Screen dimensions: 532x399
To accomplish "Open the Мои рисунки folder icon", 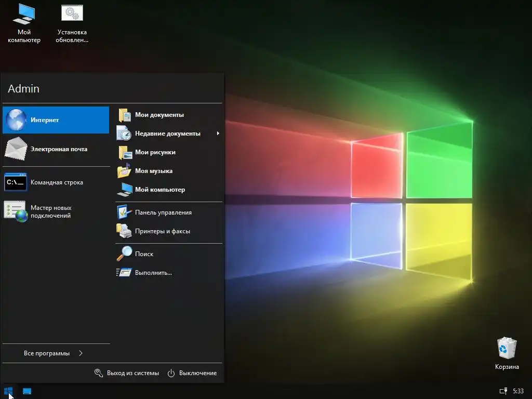I will tap(125, 152).
